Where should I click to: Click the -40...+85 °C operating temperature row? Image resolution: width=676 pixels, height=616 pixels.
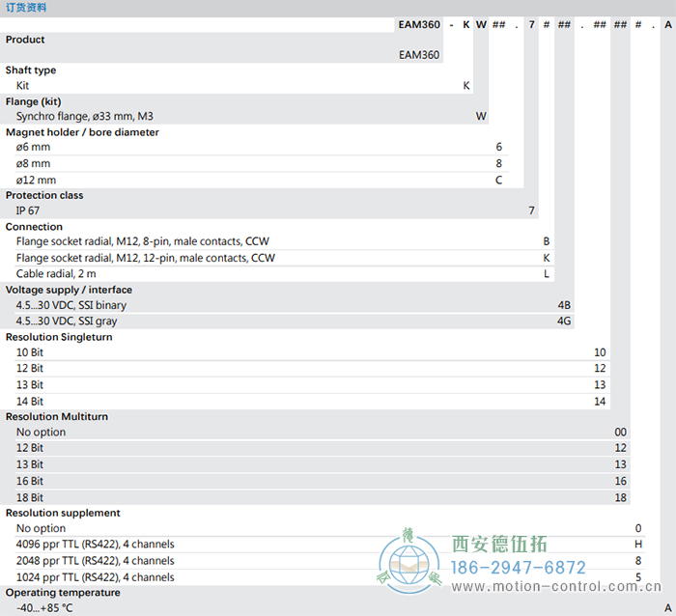(x=44, y=607)
